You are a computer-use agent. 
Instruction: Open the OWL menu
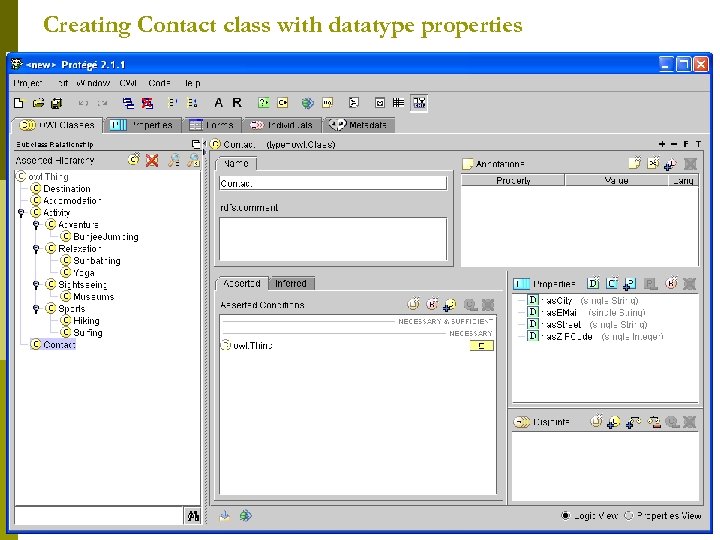coord(128,83)
